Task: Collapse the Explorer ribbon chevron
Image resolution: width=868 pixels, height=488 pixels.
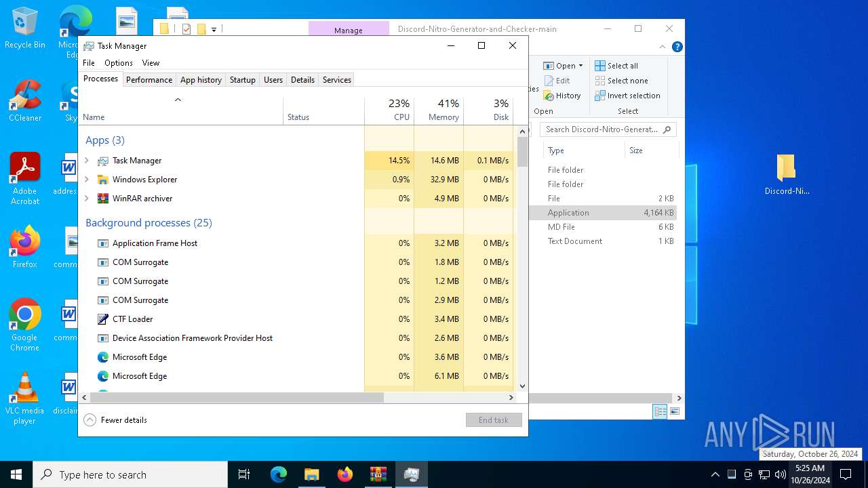Action: 663,47
